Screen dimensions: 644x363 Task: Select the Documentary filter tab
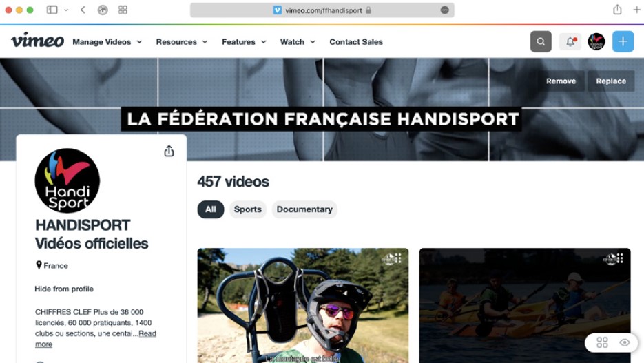pyautogui.click(x=304, y=209)
